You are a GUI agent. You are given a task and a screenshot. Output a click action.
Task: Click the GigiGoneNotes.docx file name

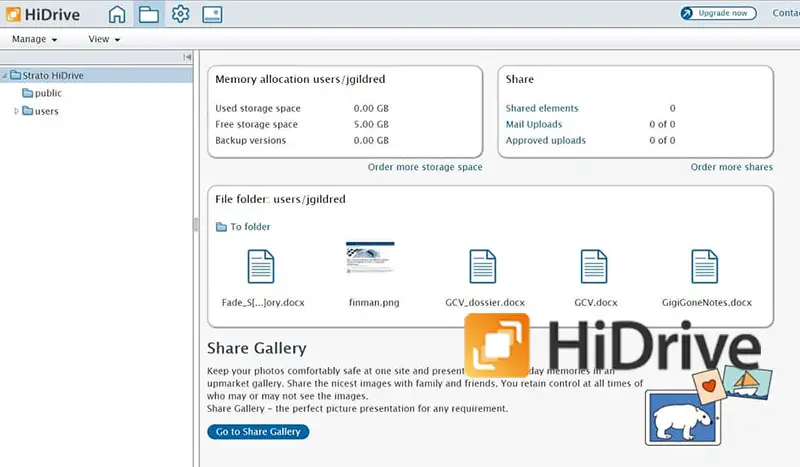(707, 302)
